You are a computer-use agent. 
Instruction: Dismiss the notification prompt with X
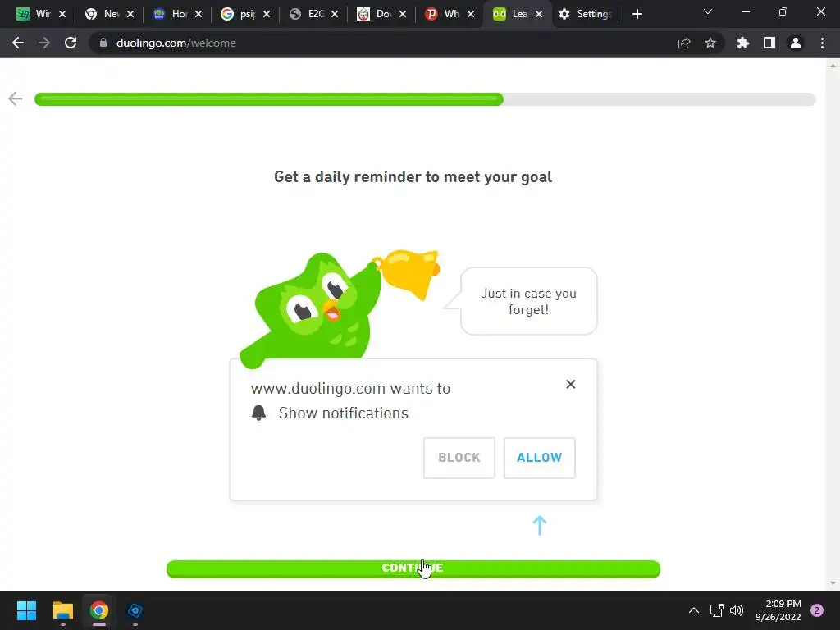pos(571,384)
